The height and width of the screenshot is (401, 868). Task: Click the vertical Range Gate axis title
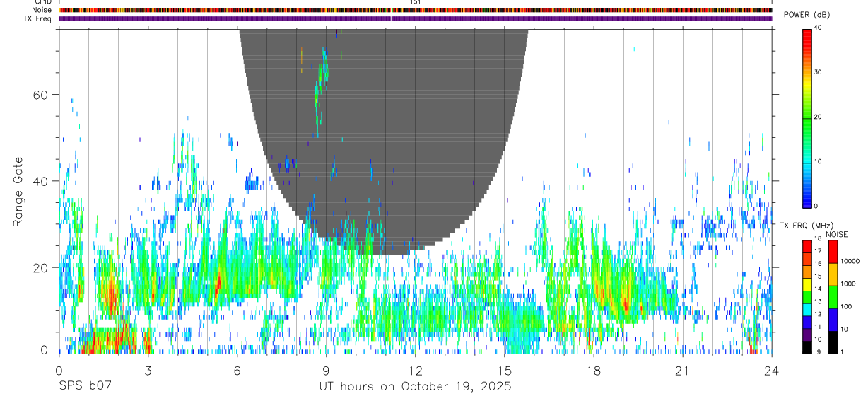point(18,193)
